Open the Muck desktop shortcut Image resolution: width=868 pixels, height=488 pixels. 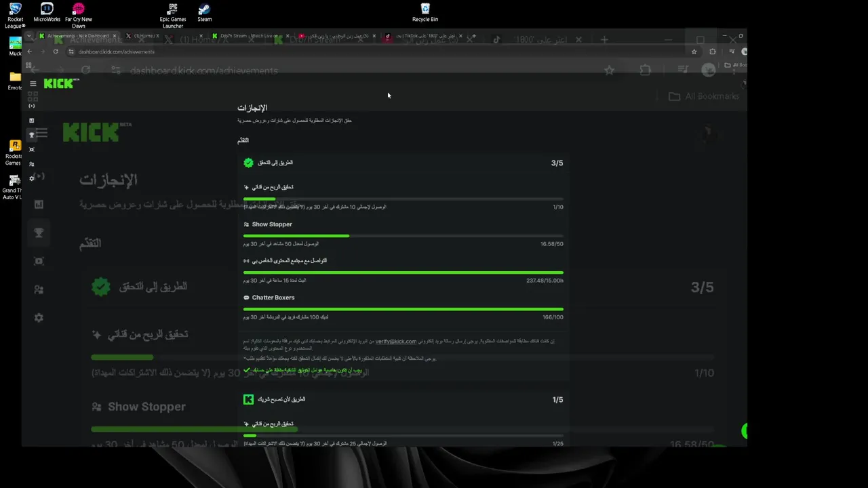(x=14, y=46)
